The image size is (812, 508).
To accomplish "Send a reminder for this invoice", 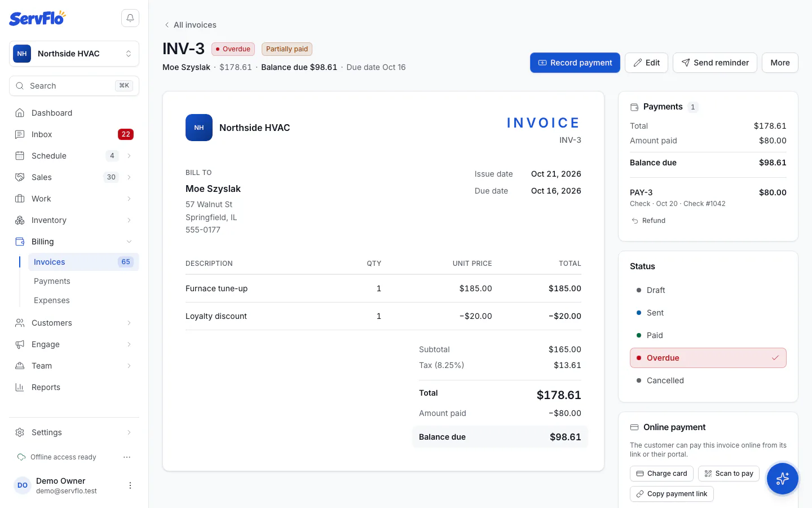I will point(715,63).
